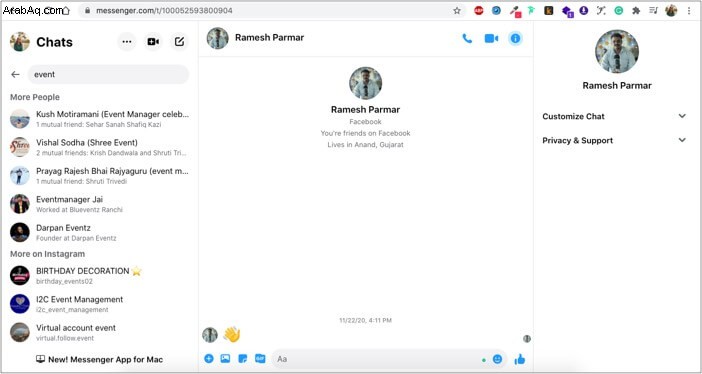Click in the search box containing 'event'
The height and width of the screenshot is (374, 702).
tap(108, 74)
